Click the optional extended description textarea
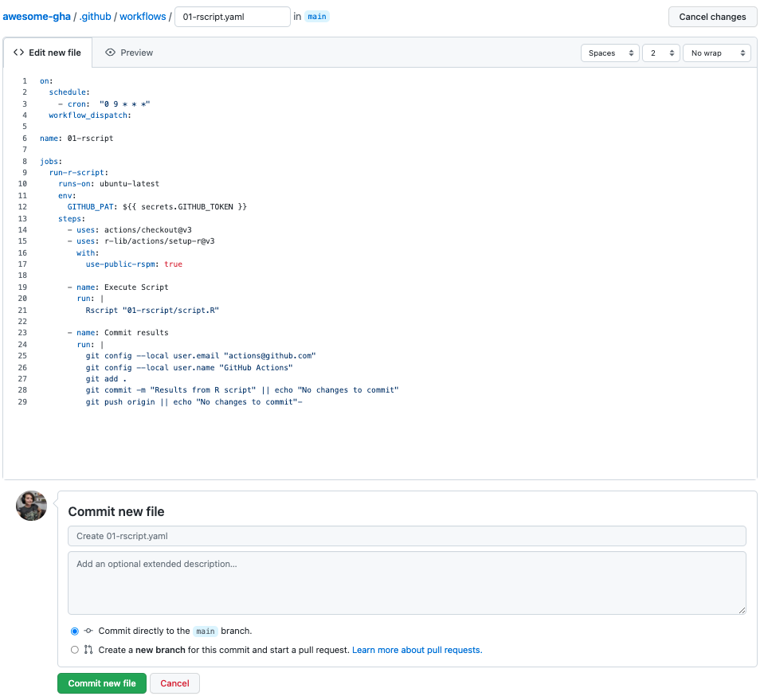 point(406,583)
